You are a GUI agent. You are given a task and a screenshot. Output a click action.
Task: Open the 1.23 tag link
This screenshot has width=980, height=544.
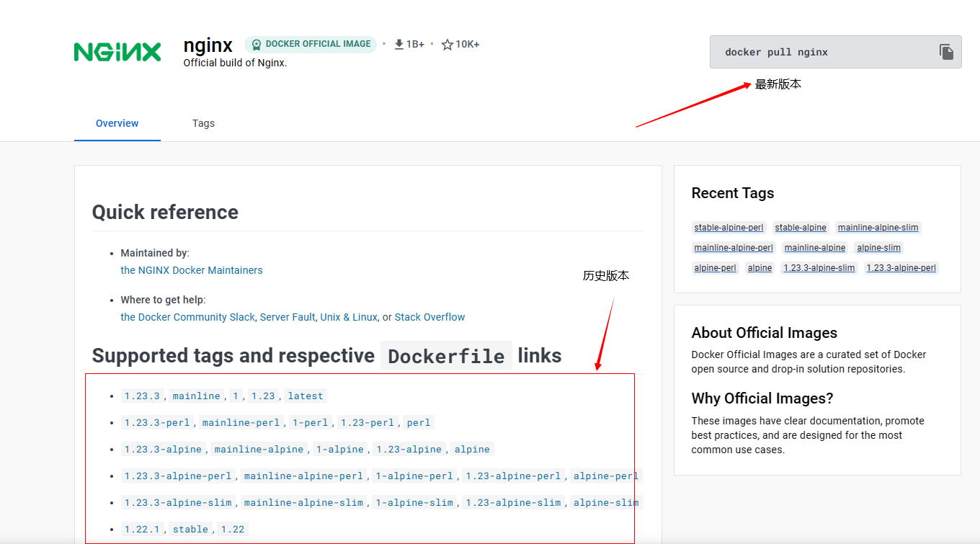(x=263, y=396)
